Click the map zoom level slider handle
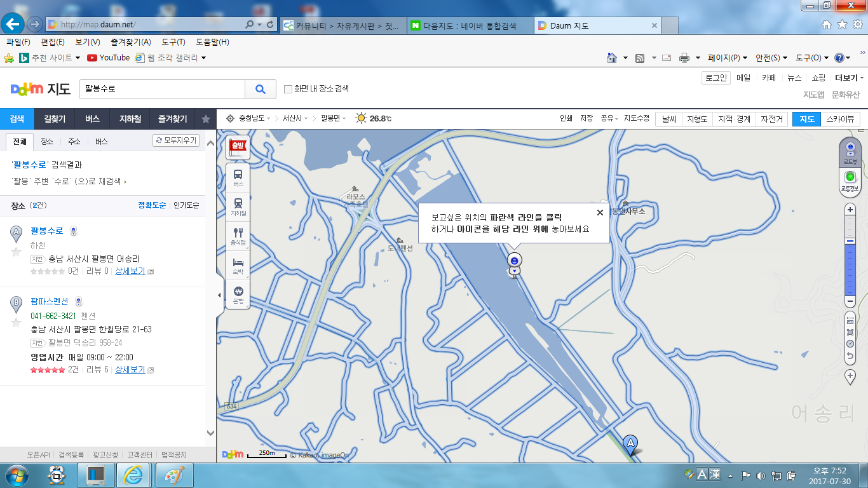Screen dimensions: 868x488 850,241
